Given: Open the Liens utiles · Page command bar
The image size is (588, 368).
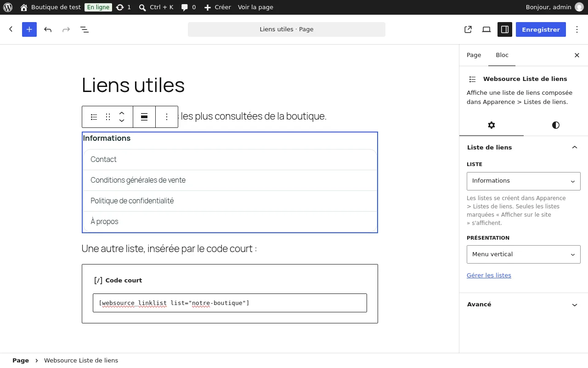Looking at the screenshot, I should (287, 29).
